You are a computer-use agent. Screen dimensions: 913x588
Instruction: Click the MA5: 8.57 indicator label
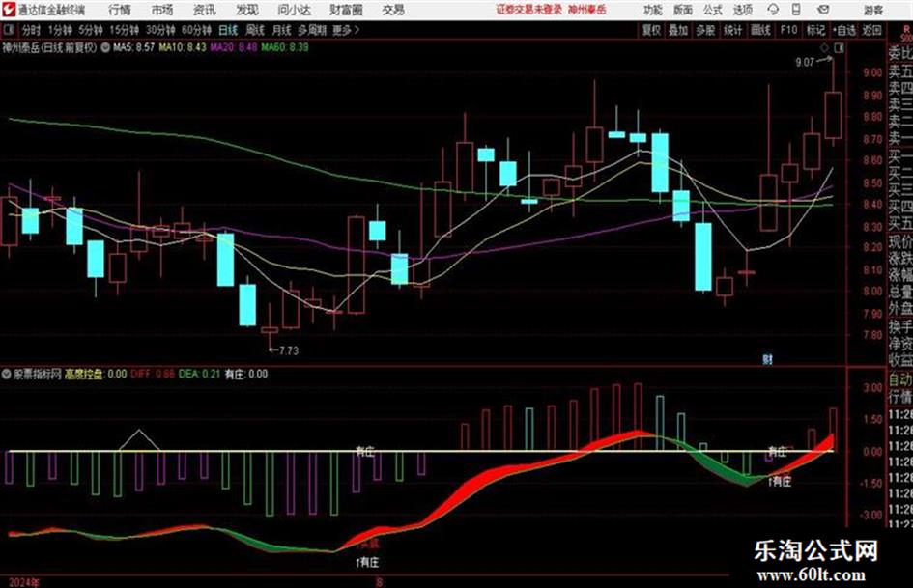[134, 47]
